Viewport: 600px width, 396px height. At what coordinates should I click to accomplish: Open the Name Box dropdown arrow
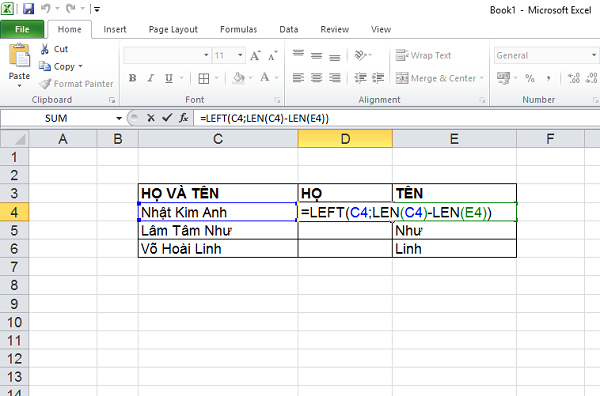point(119,119)
